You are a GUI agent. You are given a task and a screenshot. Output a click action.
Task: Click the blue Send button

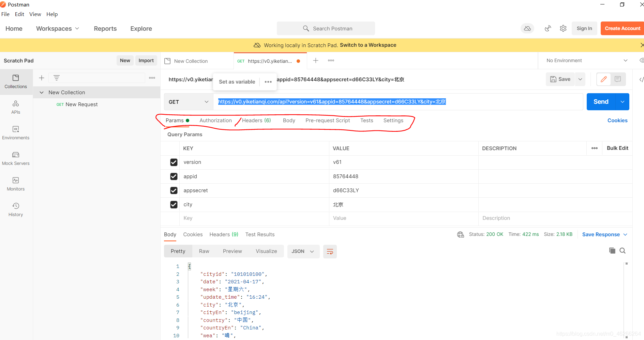click(x=601, y=102)
